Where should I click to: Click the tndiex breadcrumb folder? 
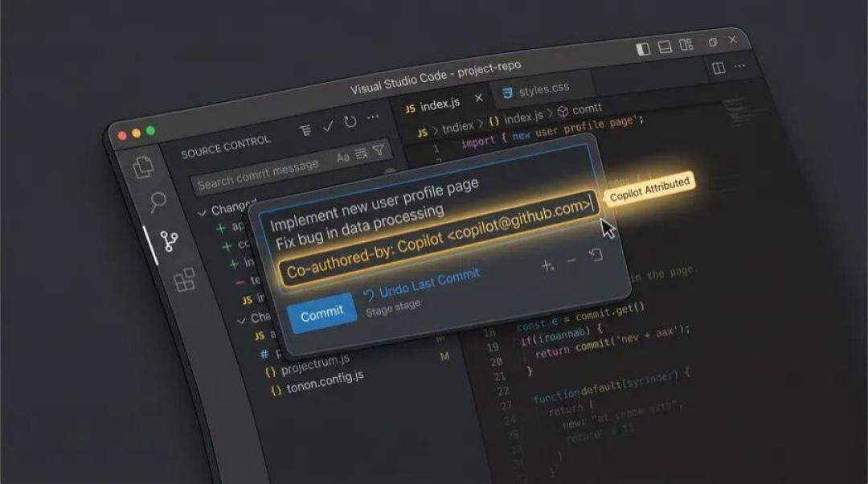tap(458, 128)
